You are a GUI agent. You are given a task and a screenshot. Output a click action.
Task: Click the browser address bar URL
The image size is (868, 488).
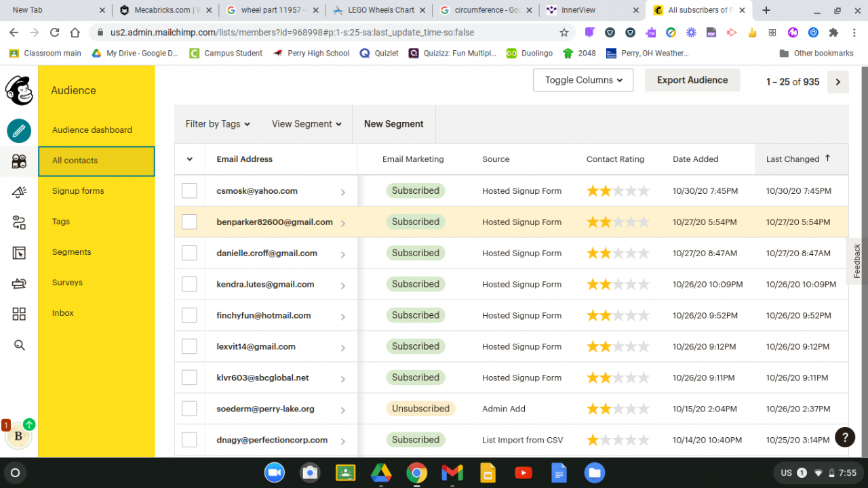pos(292,33)
